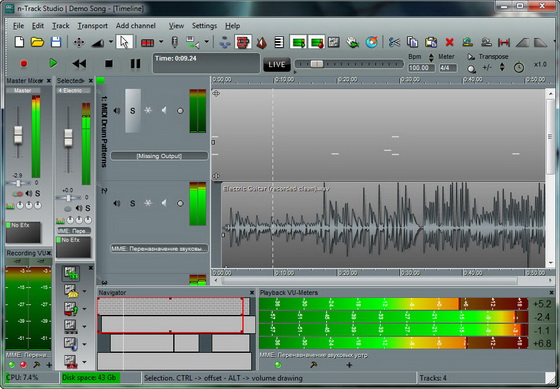The height and width of the screenshot is (389, 560).
Task: Click the Master volume fader
Action: pyautogui.click(x=18, y=135)
